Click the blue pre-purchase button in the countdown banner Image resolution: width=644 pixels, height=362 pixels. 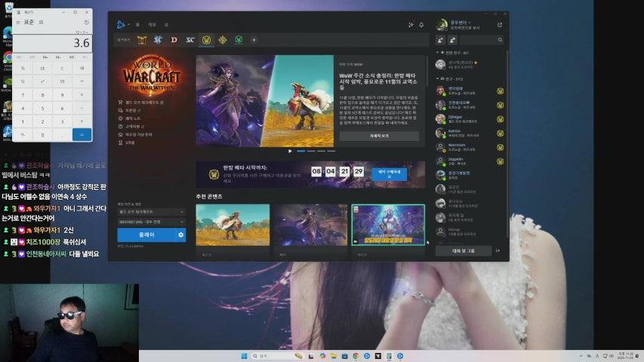pos(387,173)
